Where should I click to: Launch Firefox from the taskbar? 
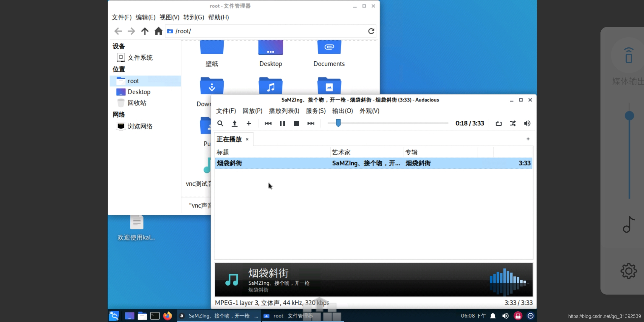168,316
